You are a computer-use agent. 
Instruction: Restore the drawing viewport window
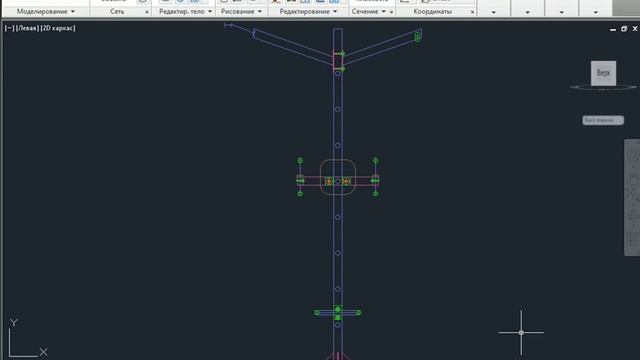tap(624, 29)
